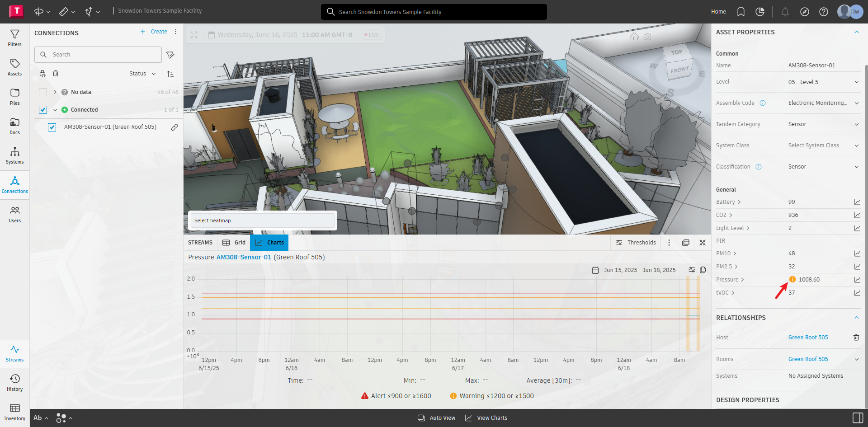Open notifications bell

click(x=785, y=12)
